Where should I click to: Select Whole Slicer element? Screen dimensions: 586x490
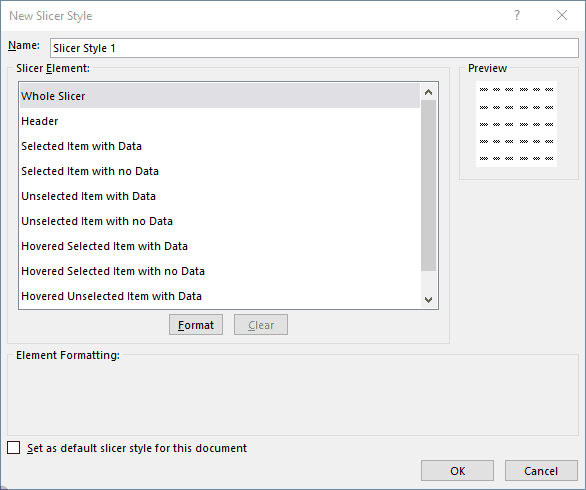click(x=220, y=96)
